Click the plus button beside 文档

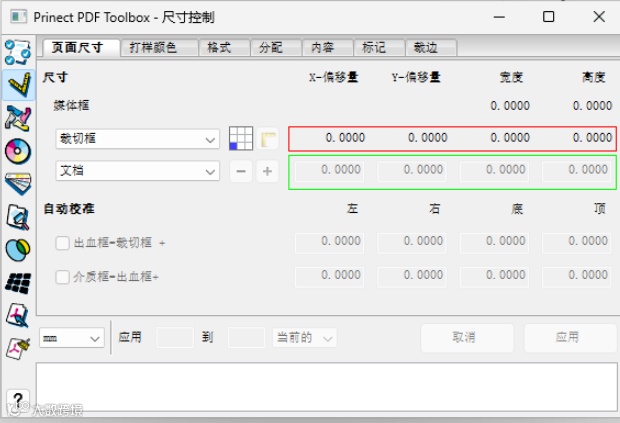click(x=268, y=171)
